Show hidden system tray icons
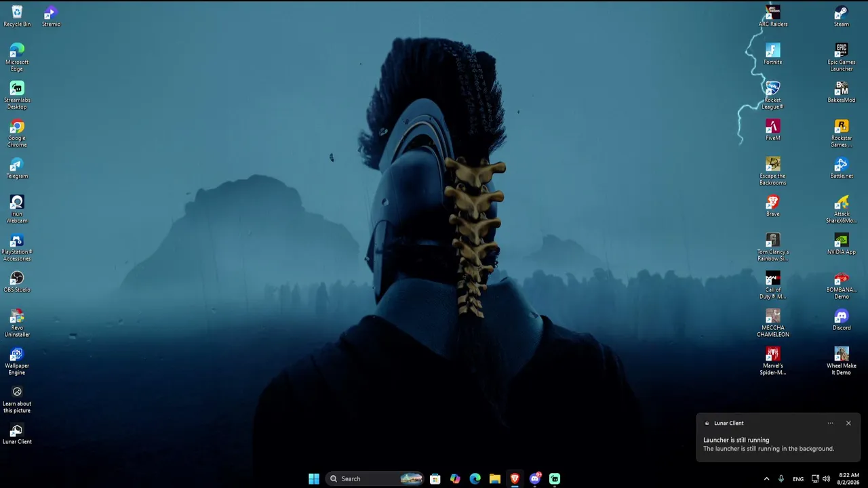 pos(767,479)
